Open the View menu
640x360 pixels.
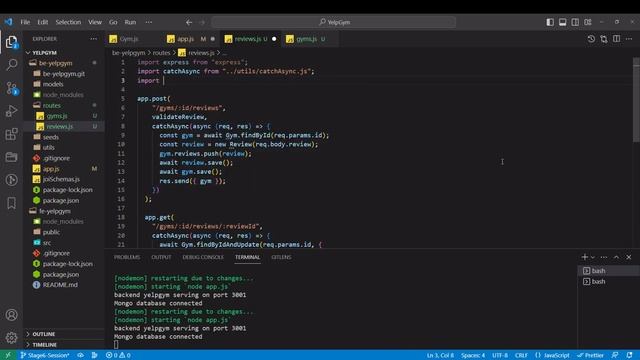point(95,22)
